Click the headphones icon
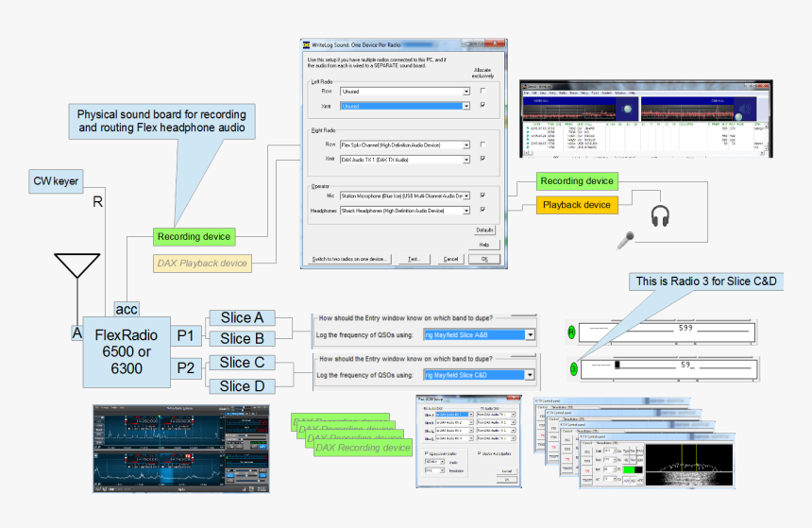The image size is (812, 528). click(660, 215)
